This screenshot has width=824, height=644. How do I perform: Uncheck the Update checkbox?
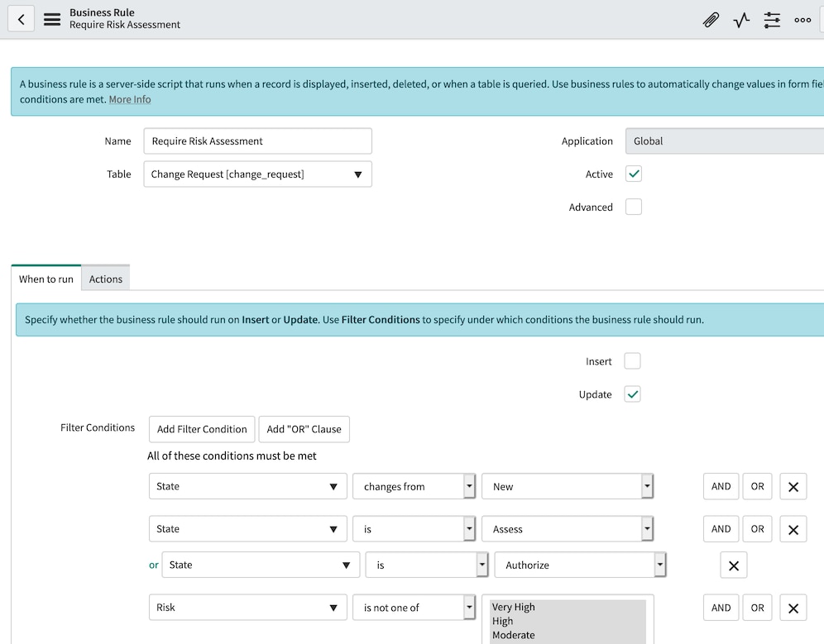[x=632, y=394]
